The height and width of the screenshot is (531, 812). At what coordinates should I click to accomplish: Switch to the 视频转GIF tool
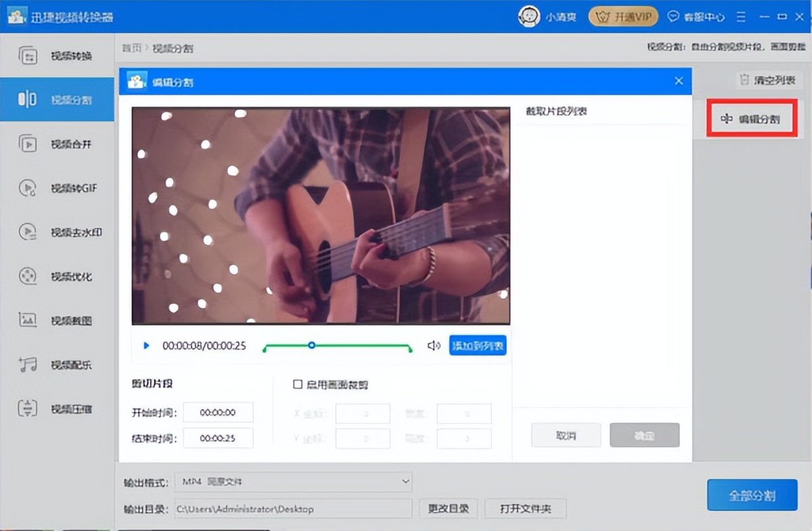57,188
